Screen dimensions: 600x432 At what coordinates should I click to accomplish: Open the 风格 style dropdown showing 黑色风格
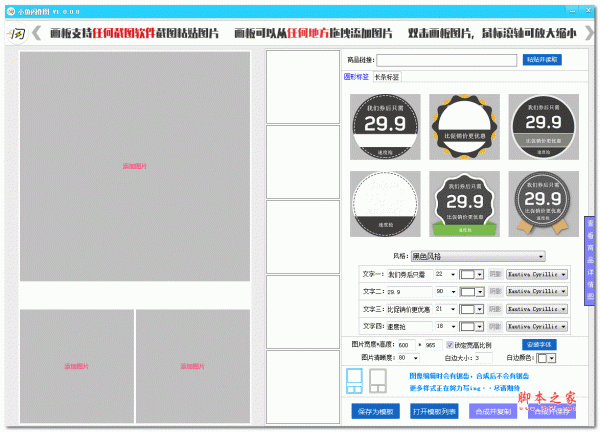pos(478,256)
